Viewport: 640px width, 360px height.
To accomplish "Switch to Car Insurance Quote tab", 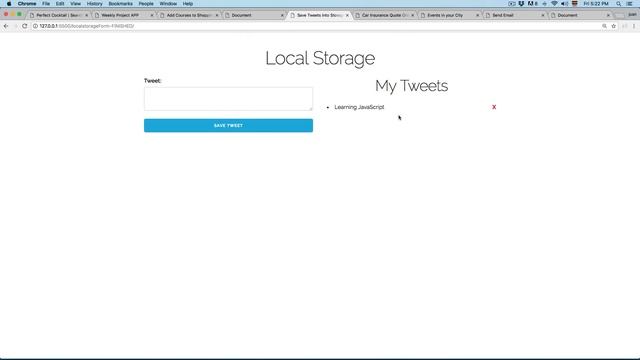I will tap(384, 15).
